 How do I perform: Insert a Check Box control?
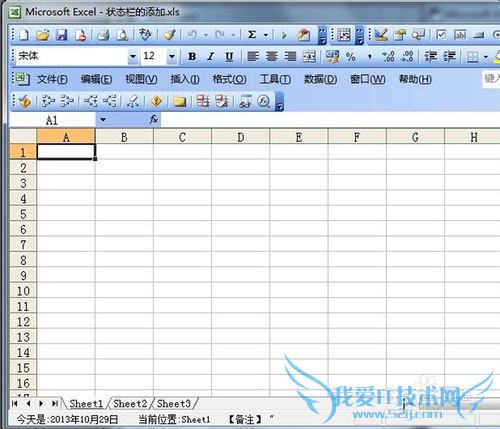(x=441, y=35)
